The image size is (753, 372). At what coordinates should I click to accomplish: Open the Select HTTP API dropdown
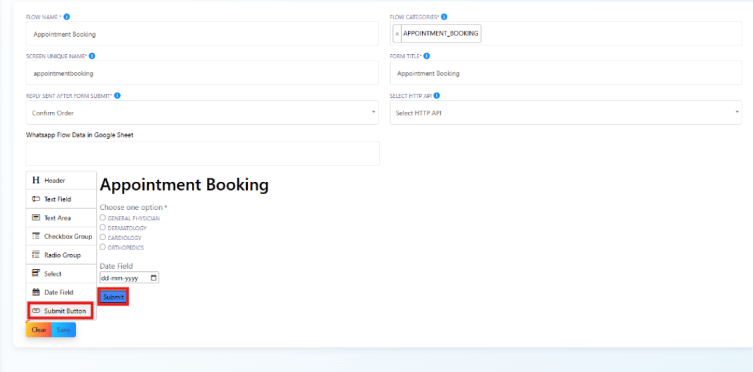pos(566,113)
